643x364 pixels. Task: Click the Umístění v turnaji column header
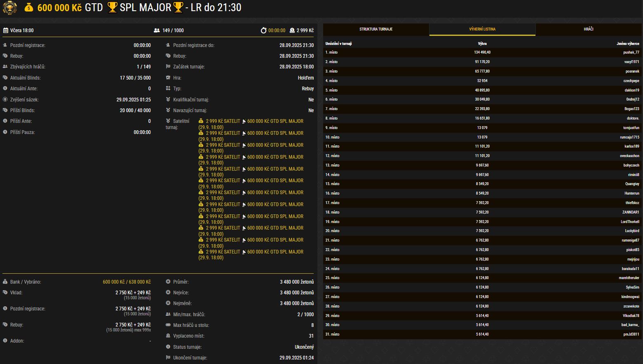[338, 44]
